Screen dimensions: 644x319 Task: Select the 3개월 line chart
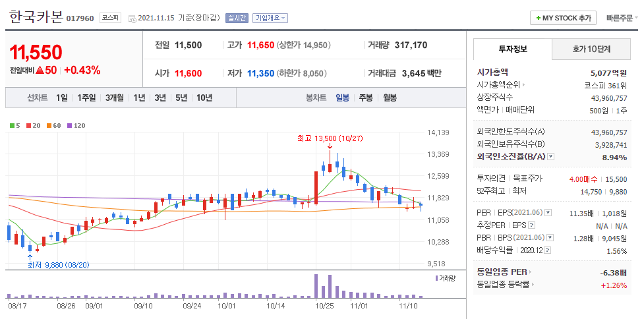point(114,98)
